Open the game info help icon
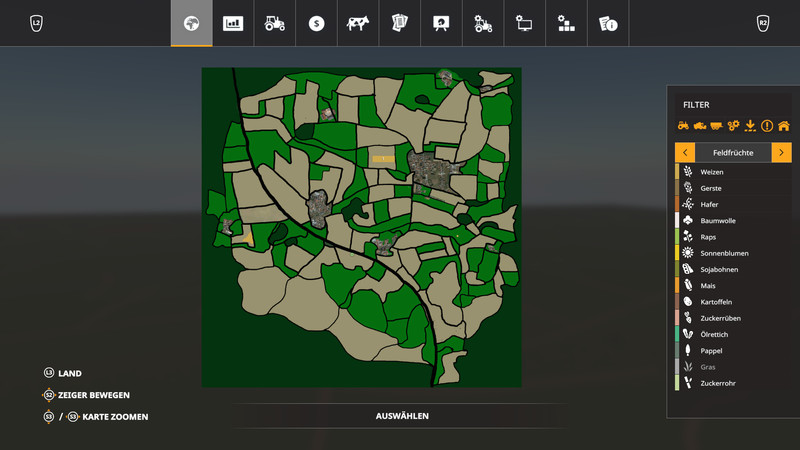Viewport: 800px width, 450px height. 607,23
